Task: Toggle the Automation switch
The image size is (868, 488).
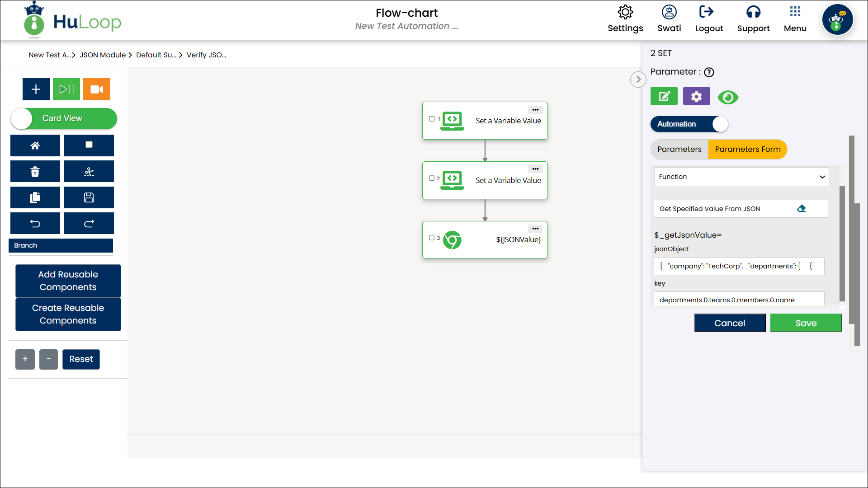Action: pyautogui.click(x=689, y=124)
